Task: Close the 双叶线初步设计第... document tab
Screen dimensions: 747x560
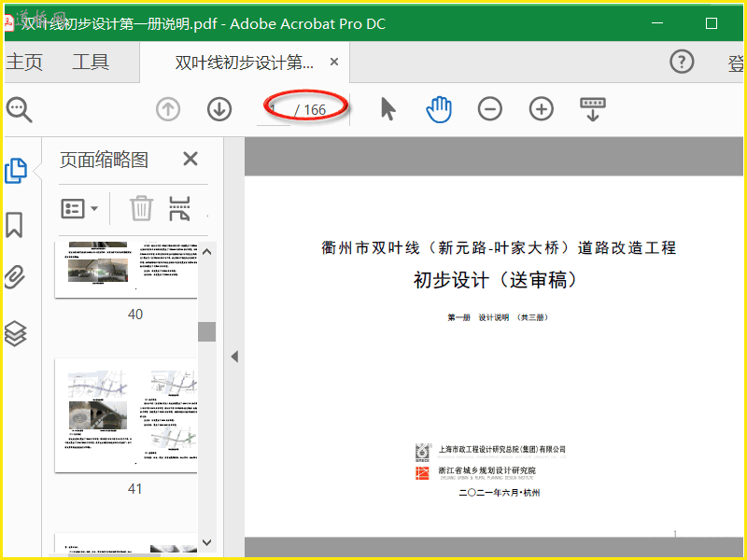Action: (334, 62)
